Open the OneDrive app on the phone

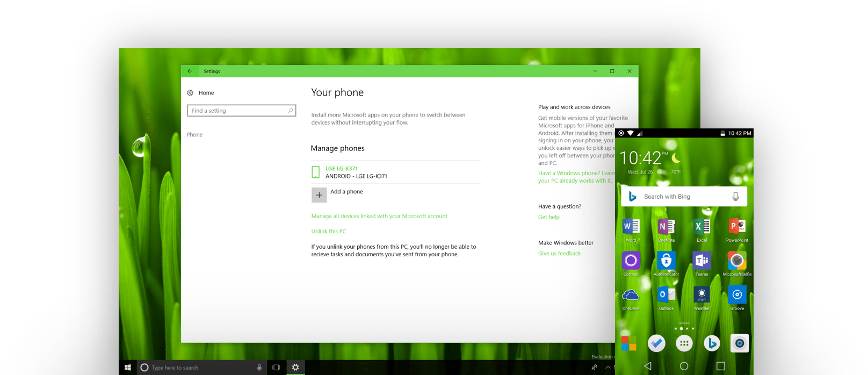point(631,295)
